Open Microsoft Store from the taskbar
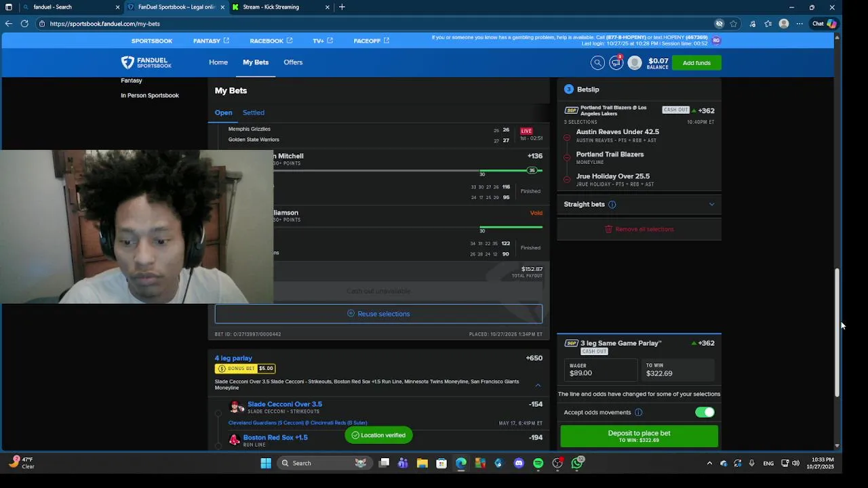 tap(441, 463)
